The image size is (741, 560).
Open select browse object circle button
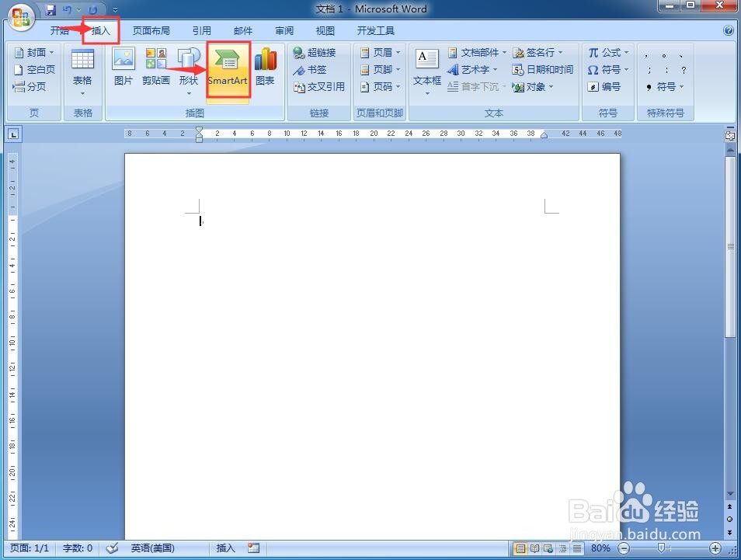(x=729, y=519)
